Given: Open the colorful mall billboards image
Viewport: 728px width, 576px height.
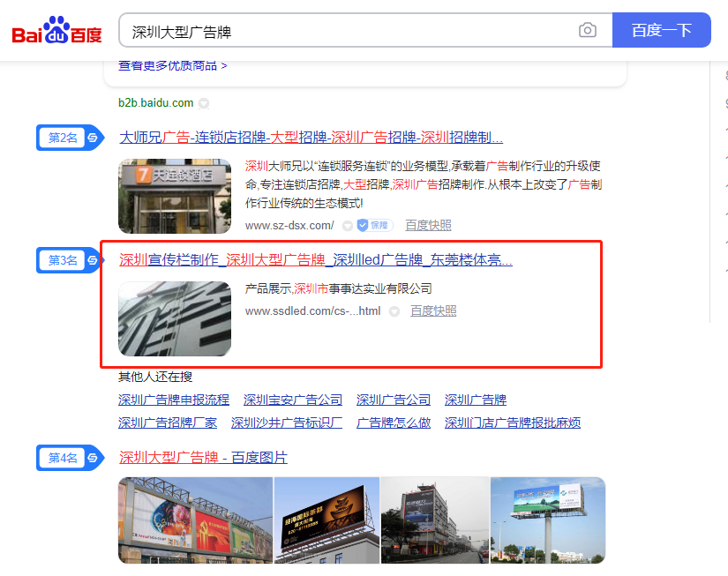Looking at the screenshot, I should (x=196, y=520).
